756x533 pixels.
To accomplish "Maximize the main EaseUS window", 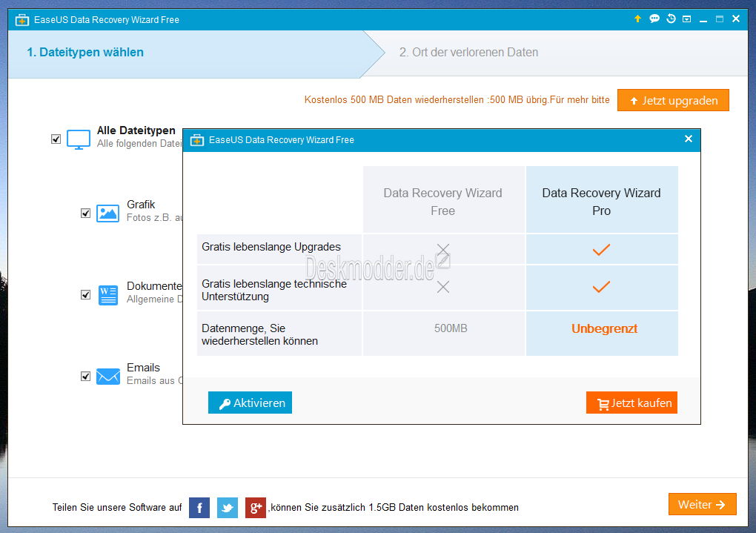I will [x=720, y=19].
